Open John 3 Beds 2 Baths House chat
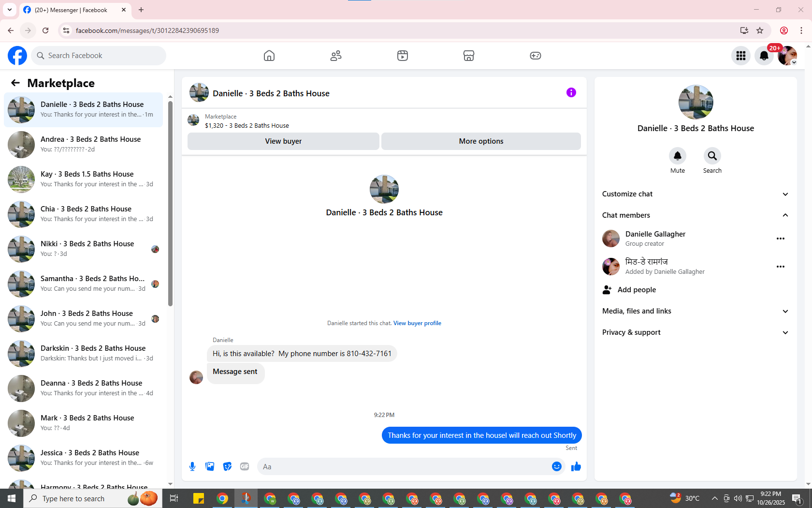Image resolution: width=812 pixels, height=508 pixels. [x=83, y=319]
